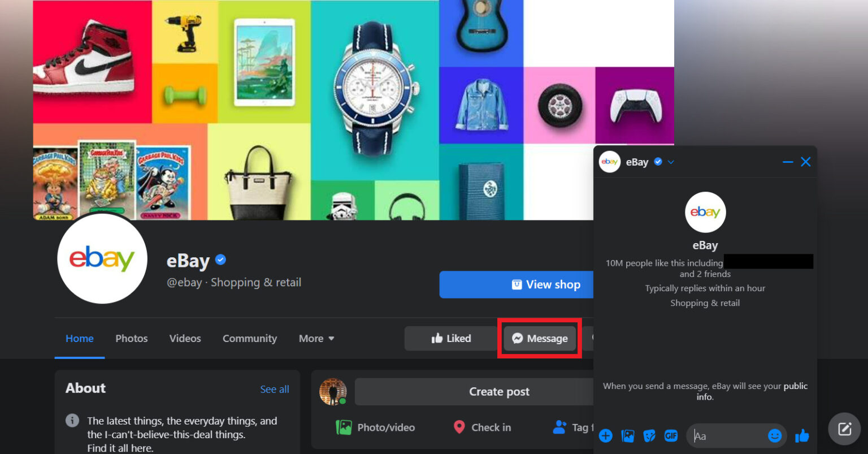Open the GIF picker in chat
Viewport: 868px width, 454px height.
pyautogui.click(x=671, y=435)
